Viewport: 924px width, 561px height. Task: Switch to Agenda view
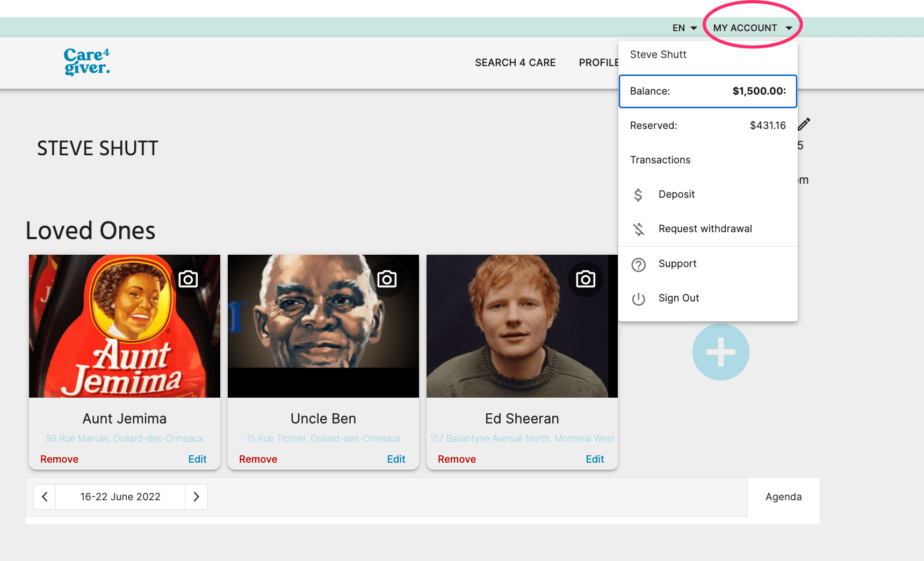click(784, 497)
